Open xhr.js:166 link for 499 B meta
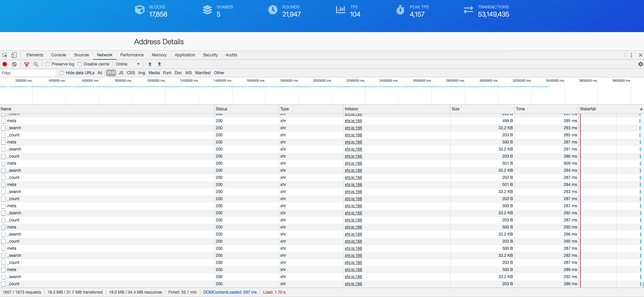The width and height of the screenshot is (644, 297). pyautogui.click(x=353, y=121)
